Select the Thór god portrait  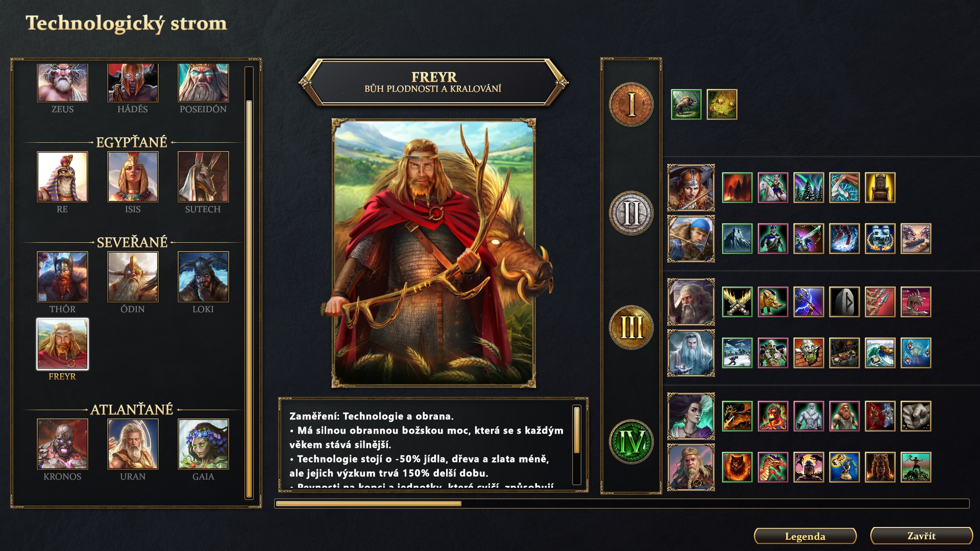coord(62,277)
